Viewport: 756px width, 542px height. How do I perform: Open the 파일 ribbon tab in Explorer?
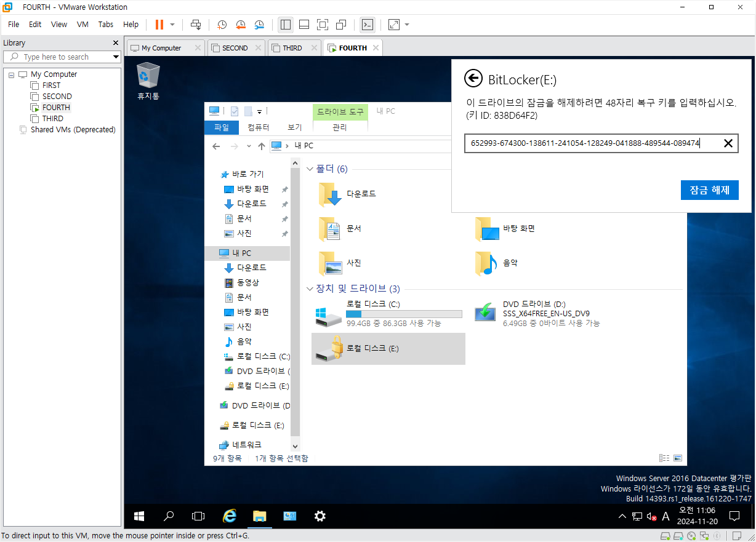click(x=221, y=127)
